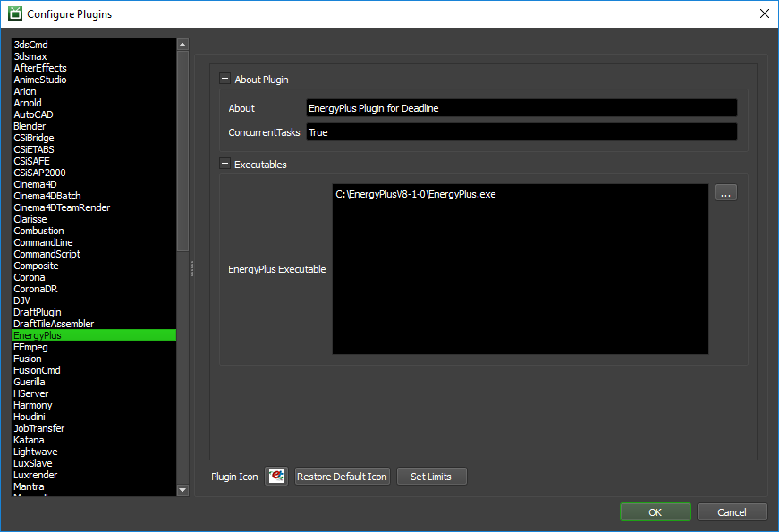The height and width of the screenshot is (532, 779).
Task: Collapse the About Plugin section
Action: [224, 80]
